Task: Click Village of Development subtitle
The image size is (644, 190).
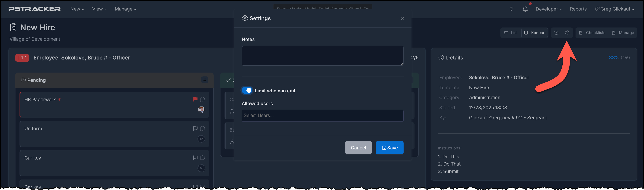Action: pos(35,39)
